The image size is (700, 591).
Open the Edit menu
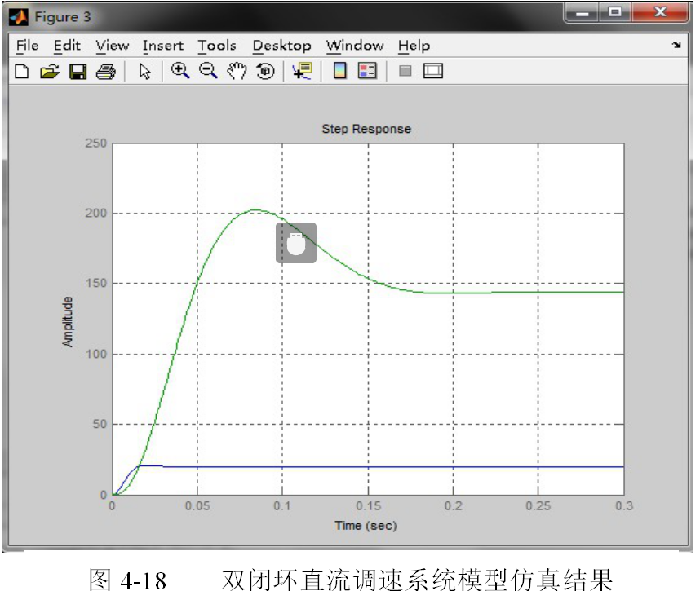pyautogui.click(x=67, y=46)
